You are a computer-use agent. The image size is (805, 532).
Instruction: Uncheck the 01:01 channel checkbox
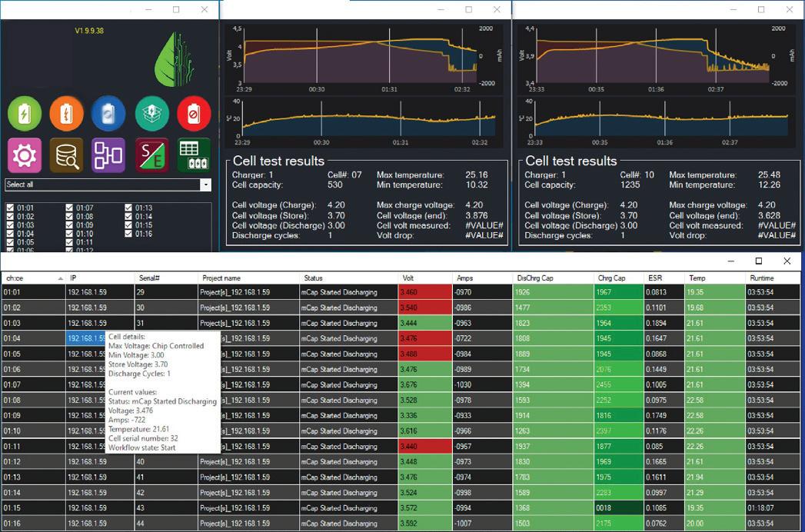click(x=10, y=208)
